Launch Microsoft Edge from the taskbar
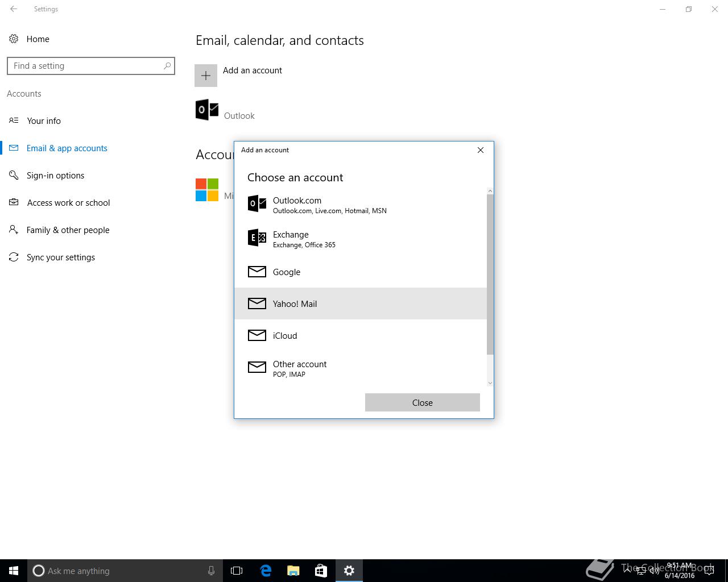Image resolution: width=728 pixels, height=582 pixels. [x=266, y=571]
